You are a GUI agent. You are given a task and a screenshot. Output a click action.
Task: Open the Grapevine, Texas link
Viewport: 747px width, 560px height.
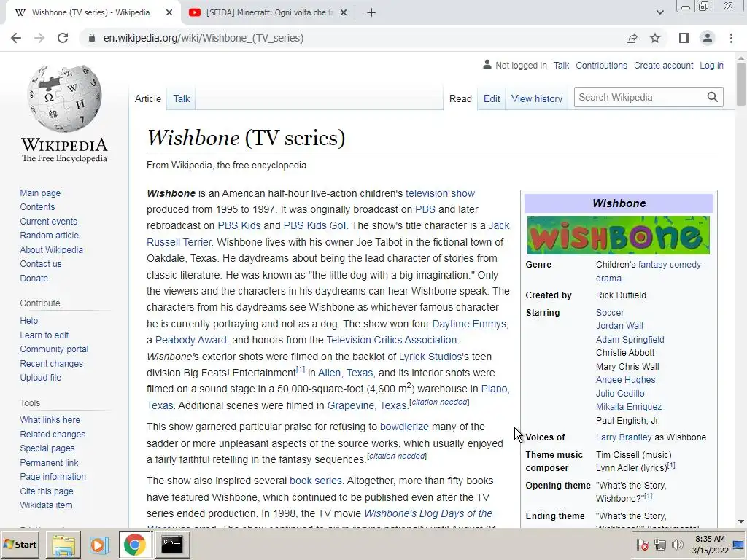point(367,405)
